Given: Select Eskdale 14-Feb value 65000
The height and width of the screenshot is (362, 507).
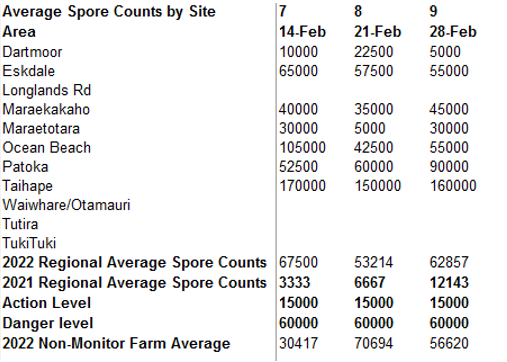Looking at the screenshot, I should point(298,71).
